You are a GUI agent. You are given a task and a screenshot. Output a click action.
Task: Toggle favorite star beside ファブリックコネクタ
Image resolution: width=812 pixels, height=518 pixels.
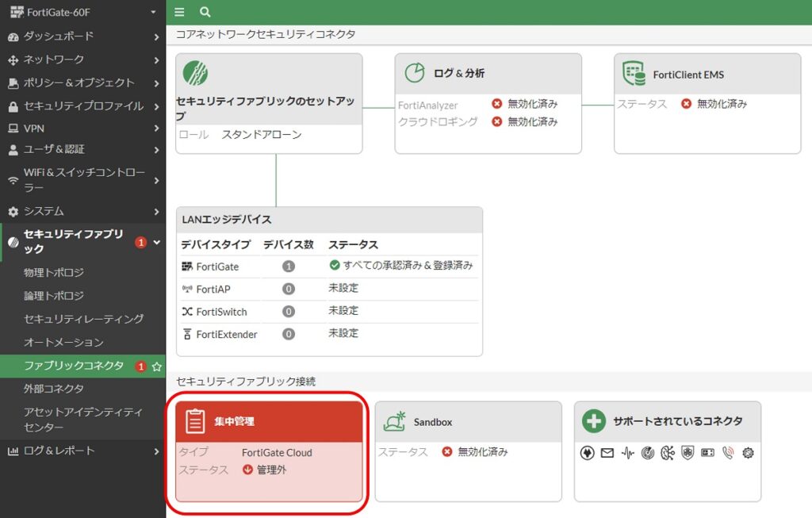(157, 366)
